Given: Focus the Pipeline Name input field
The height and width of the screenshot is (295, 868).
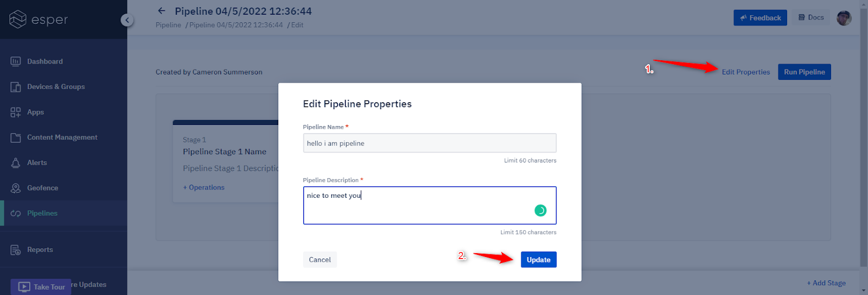Looking at the screenshot, I should point(430,143).
